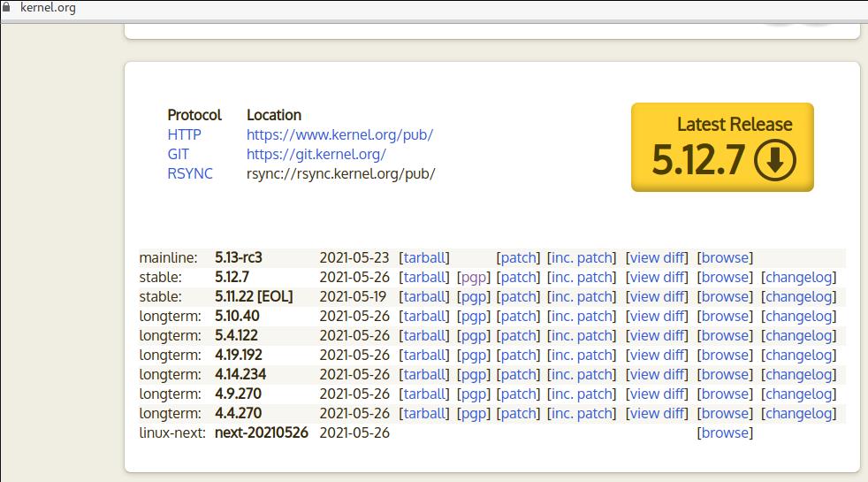This screenshot has width=868, height=482.
Task: Open patch link for longterm 4.4.270
Action: (519, 413)
